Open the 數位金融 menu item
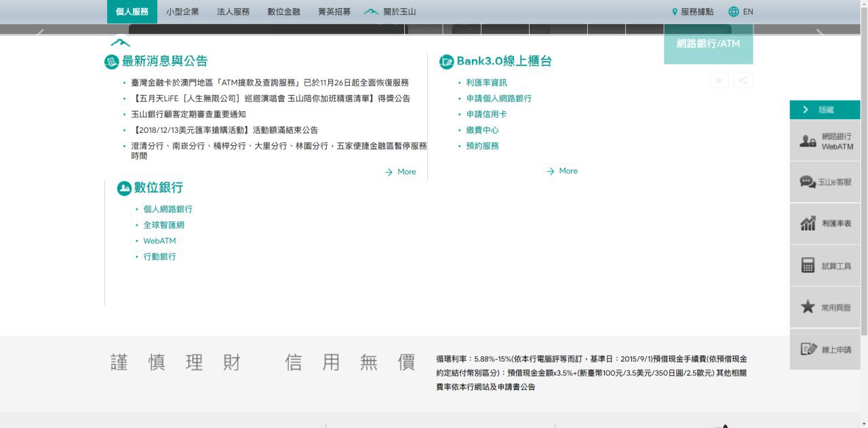Image resolution: width=868 pixels, height=428 pixels. click(x=283, y=12)
